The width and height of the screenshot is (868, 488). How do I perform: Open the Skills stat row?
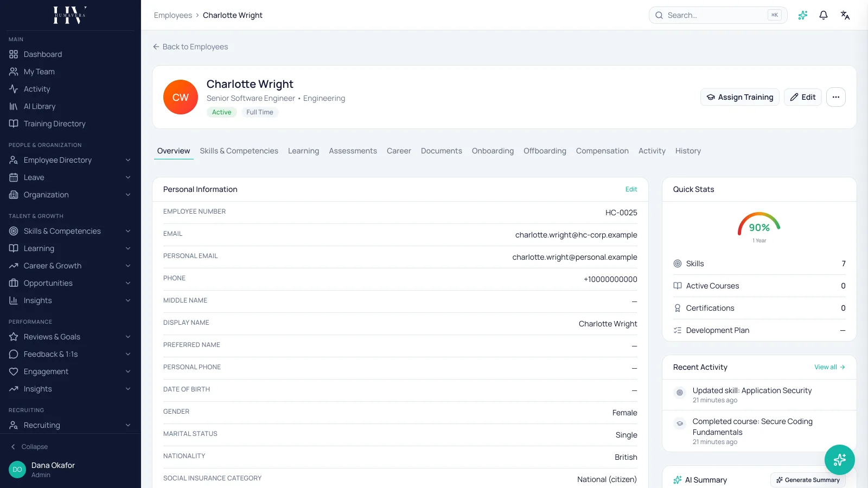point(759,264)
